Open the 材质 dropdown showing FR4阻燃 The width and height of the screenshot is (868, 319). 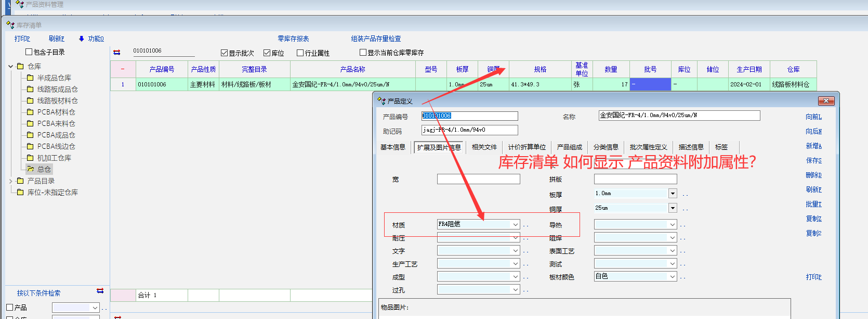pos(516,225)
